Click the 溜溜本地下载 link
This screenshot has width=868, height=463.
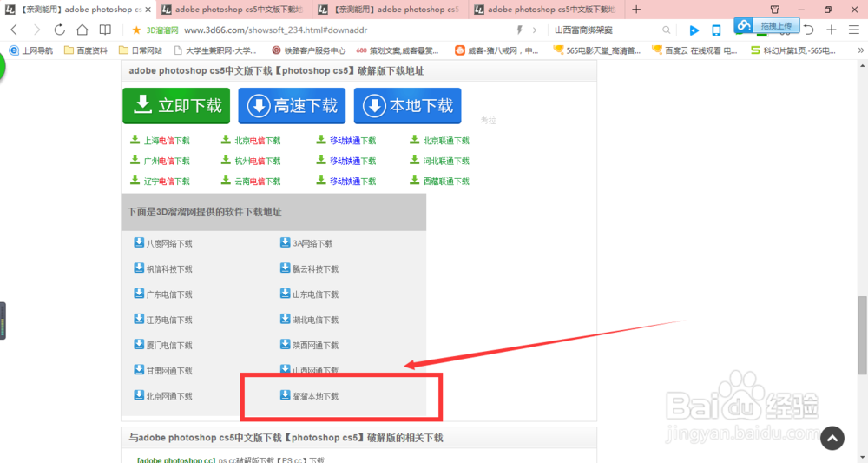316,396
